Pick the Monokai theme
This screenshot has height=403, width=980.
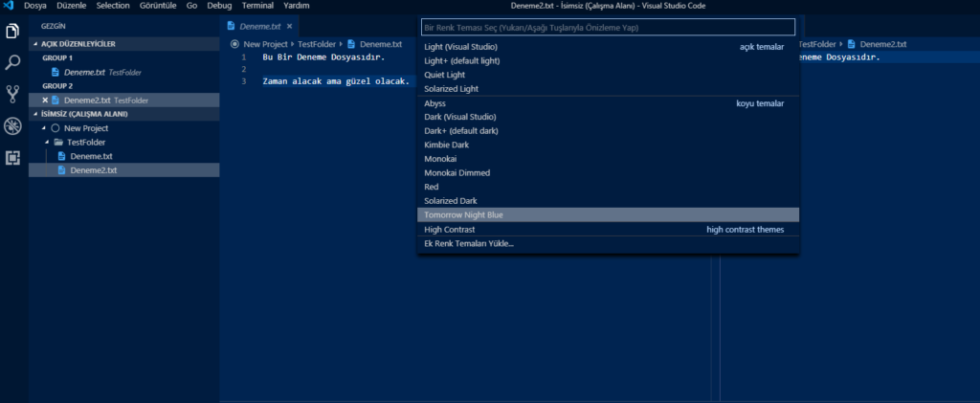608,159
